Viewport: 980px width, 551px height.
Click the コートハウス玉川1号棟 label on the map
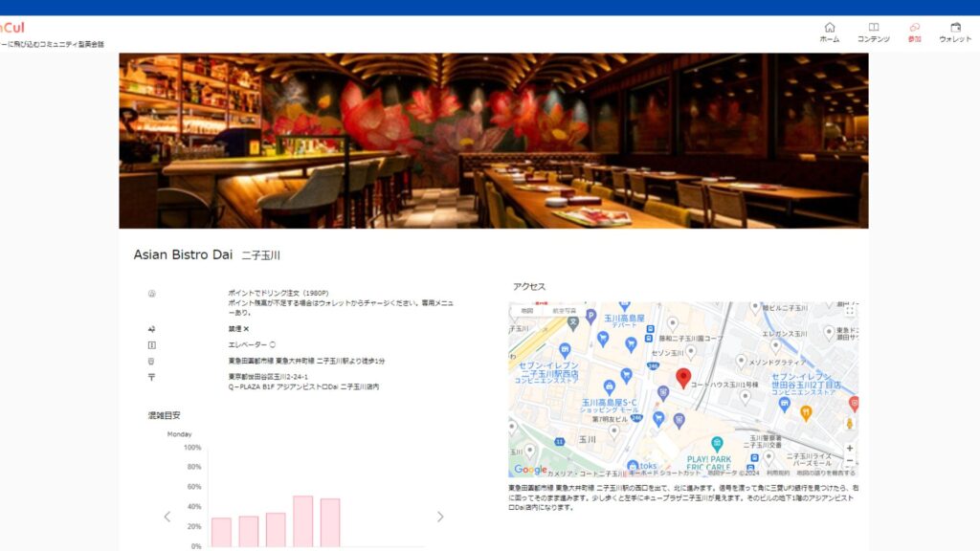click(x=724, y=385)
